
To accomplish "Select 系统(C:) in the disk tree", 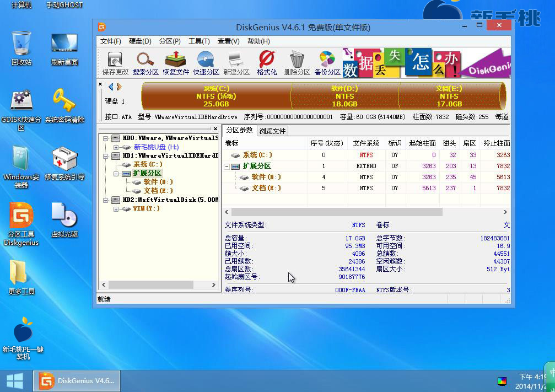I will pyautogui.click(x=148, y=164).
